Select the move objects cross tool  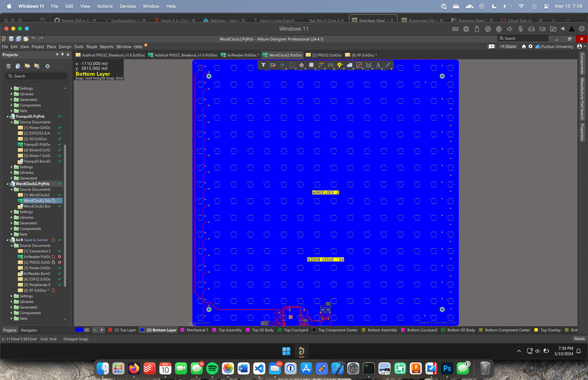tap(283, 65)
